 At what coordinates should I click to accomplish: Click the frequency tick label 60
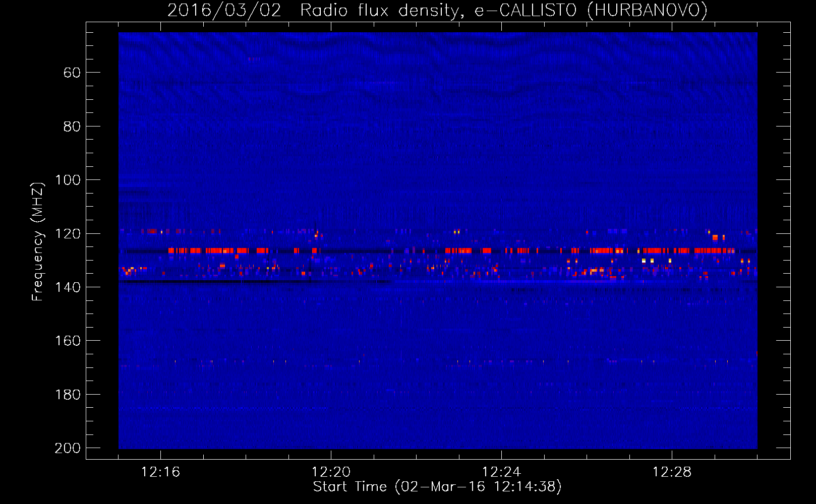[72, 73]
